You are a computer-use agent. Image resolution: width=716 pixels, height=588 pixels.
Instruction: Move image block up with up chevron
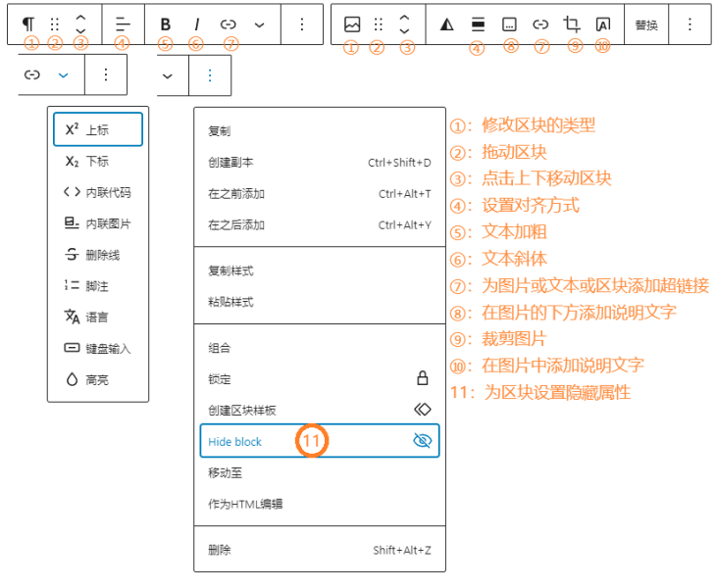[x=404, y=18]
